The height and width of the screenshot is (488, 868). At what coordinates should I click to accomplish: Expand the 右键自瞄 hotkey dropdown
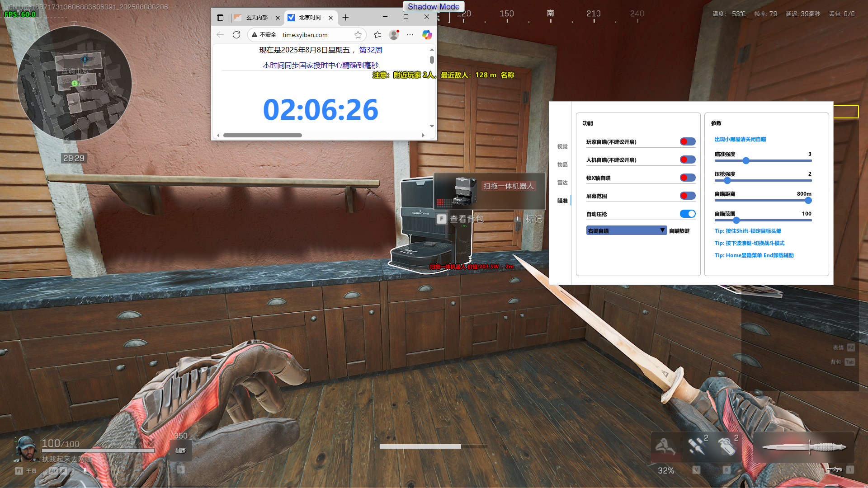click(626, 230)
